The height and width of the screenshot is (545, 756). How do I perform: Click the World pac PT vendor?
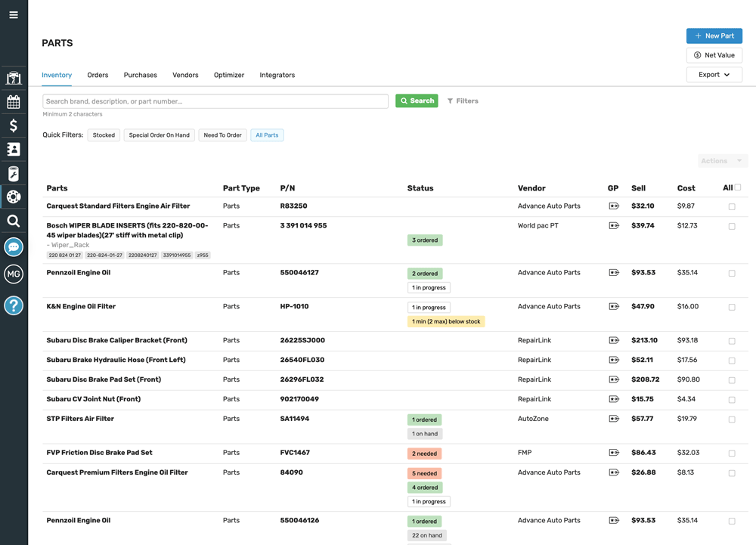click(538, 225)
